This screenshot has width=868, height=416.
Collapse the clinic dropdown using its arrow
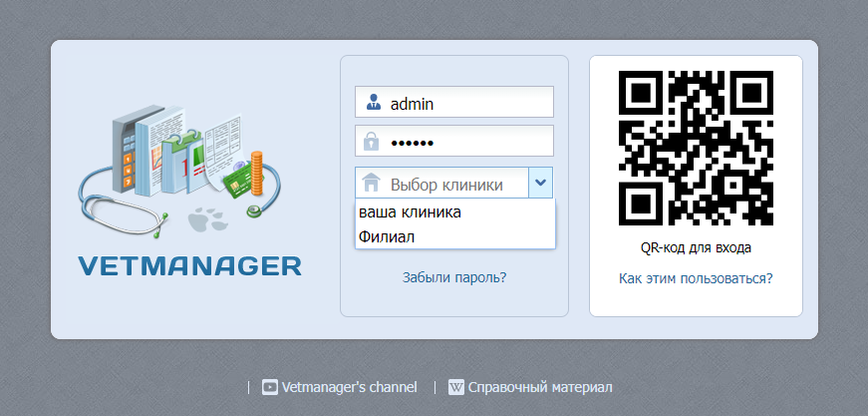[x=541, y=183]
